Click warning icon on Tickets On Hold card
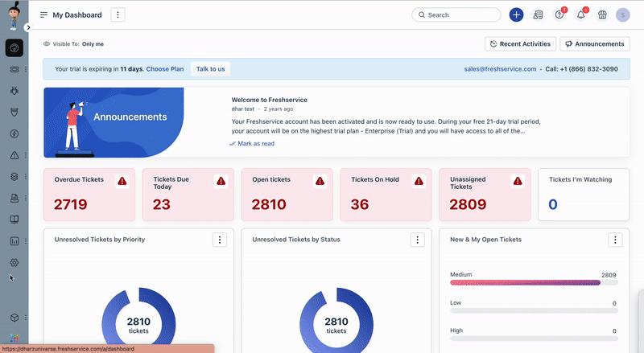644x353 pixels. (x=419, y=181)
